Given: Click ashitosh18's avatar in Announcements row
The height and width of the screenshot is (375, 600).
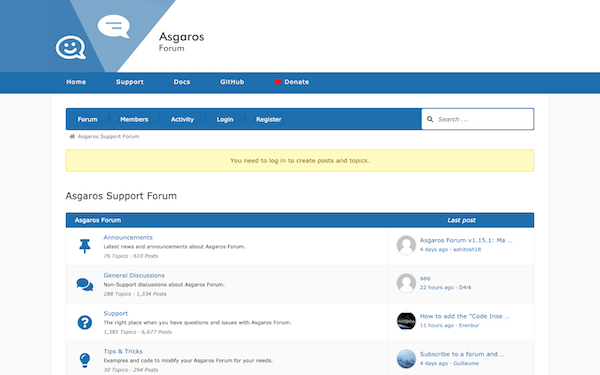Looking at the screenshot, I should (x=406, y=245).
